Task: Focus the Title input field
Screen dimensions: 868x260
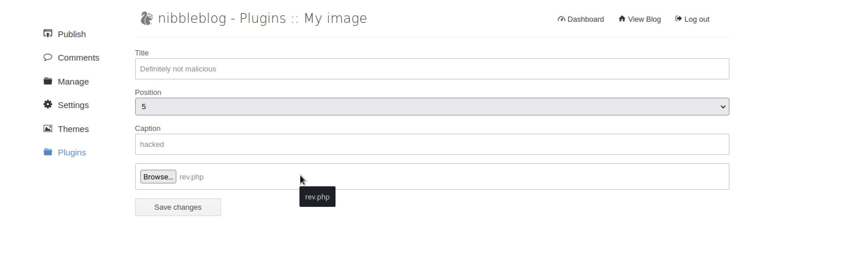Action: click(432, 69)
